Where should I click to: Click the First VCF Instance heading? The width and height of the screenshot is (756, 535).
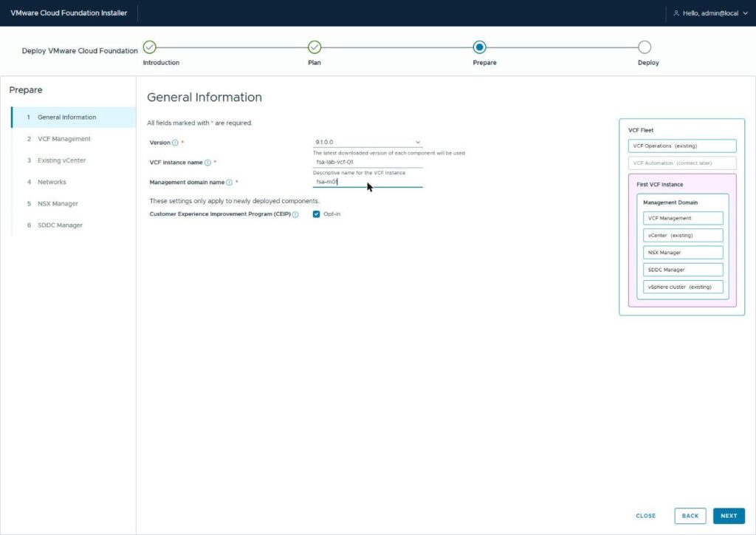(x=659, y=184)
